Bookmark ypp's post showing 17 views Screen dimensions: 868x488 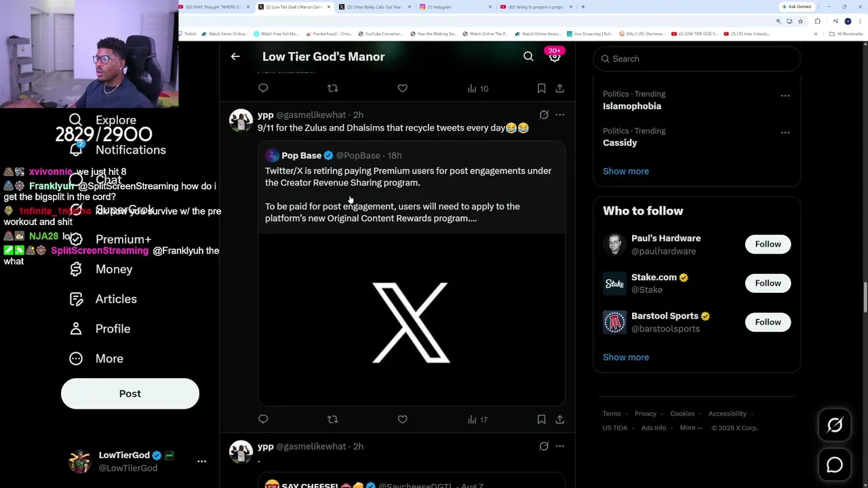point(541,420)
